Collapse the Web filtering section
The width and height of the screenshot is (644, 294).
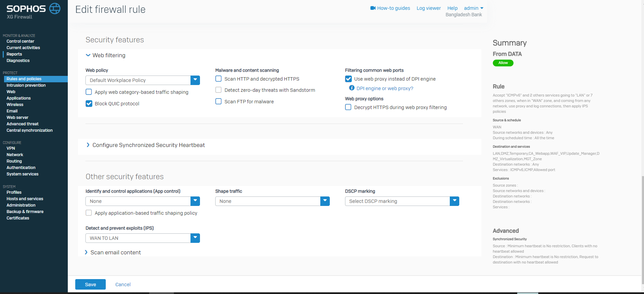click(88, 55)
